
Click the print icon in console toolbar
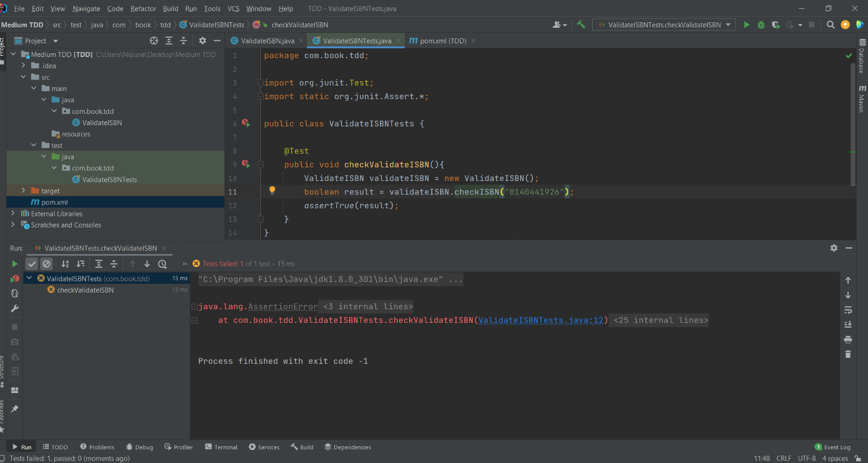coord(848,339)
